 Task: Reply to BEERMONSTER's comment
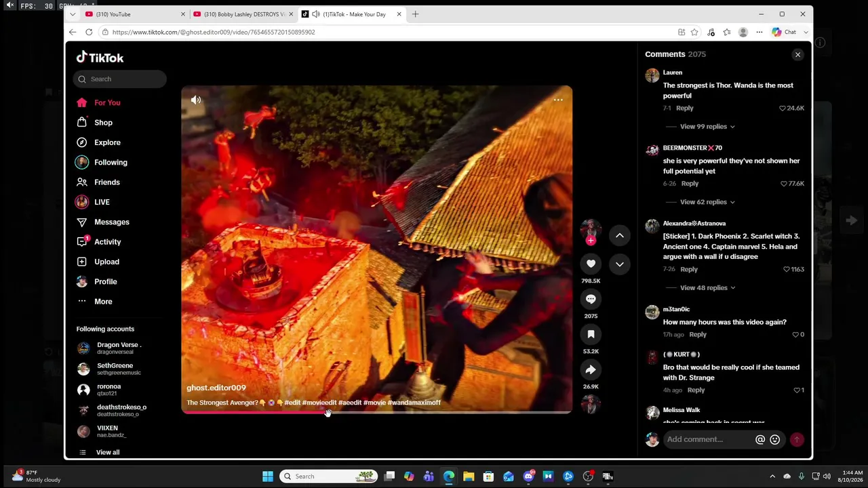pos(690,184)
